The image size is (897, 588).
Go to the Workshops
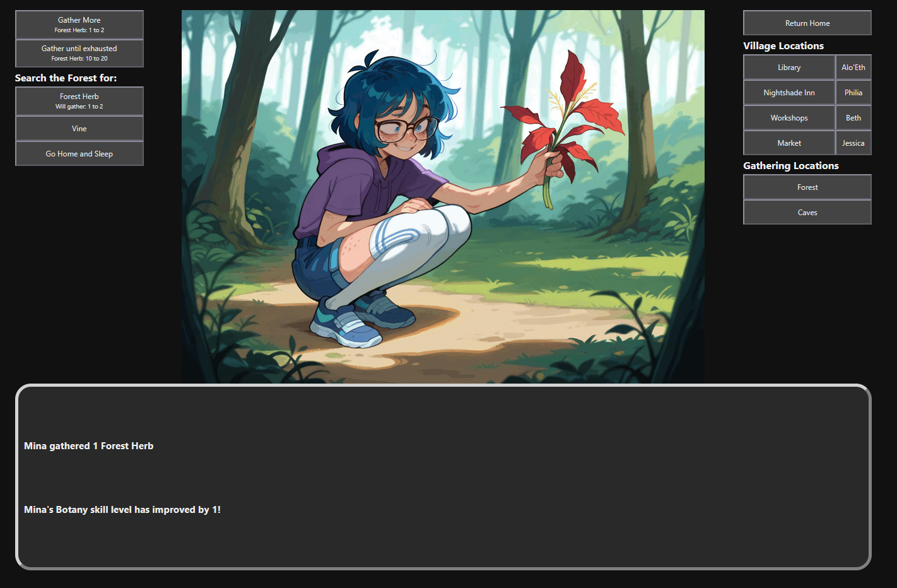[x=789, y=117]
